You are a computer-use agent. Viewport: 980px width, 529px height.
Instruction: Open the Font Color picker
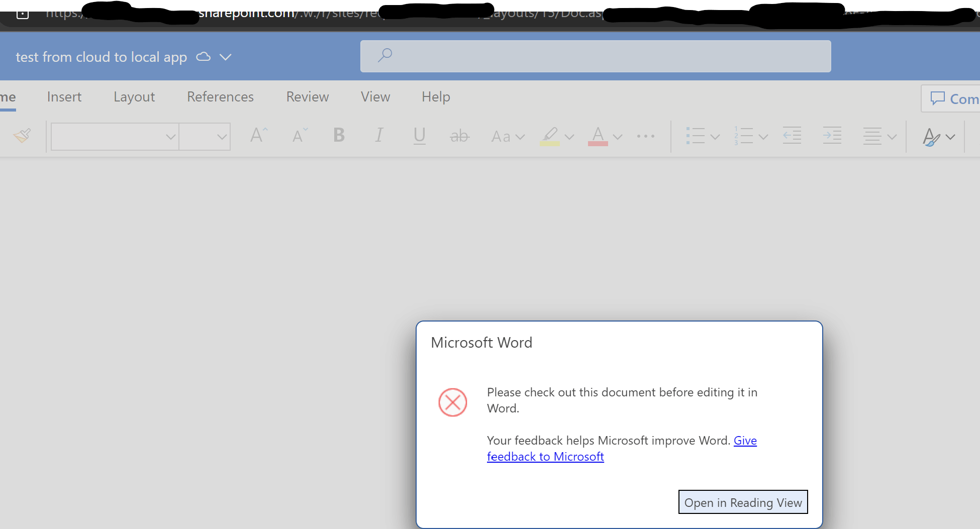pos(617,136)
